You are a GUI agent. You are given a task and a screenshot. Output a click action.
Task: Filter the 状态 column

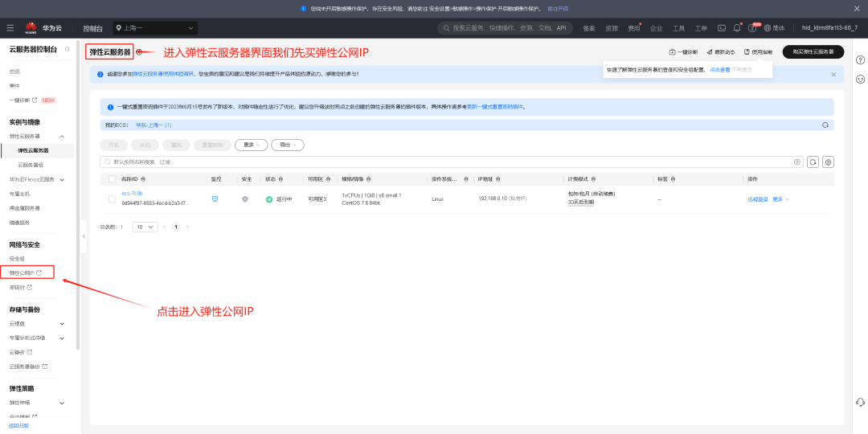click(x=280, y=179)
